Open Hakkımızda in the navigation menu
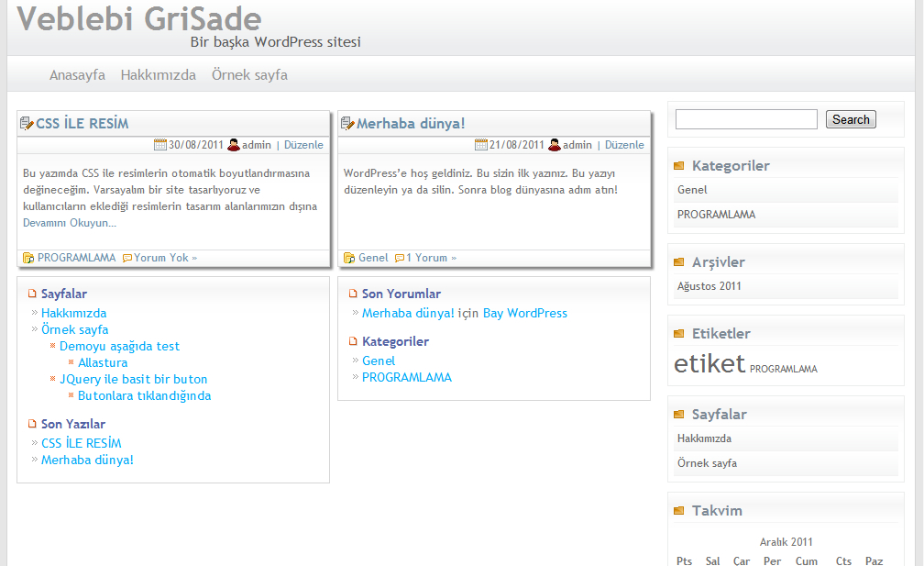924x566 pixels. click(x=158, y=75)
